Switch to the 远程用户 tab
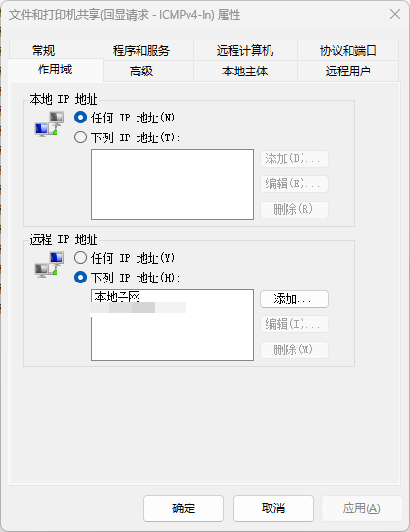The width and height of the screenshot is (410, 532). (x=348, y=71)
